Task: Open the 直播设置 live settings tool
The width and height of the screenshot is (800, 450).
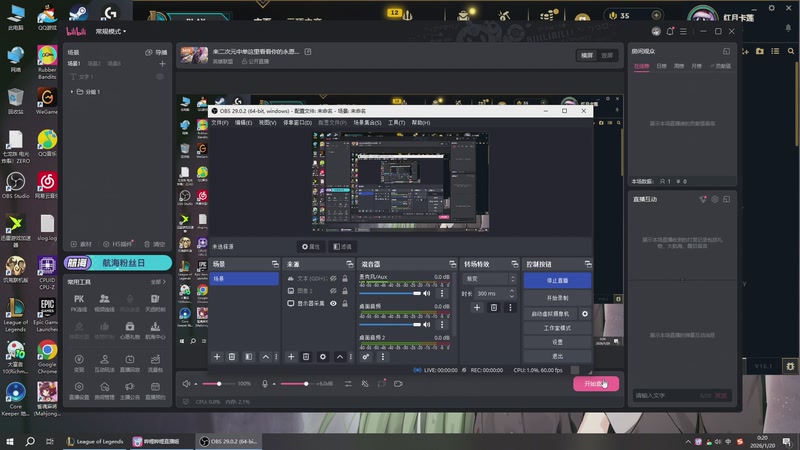Action: pos(79,390)
